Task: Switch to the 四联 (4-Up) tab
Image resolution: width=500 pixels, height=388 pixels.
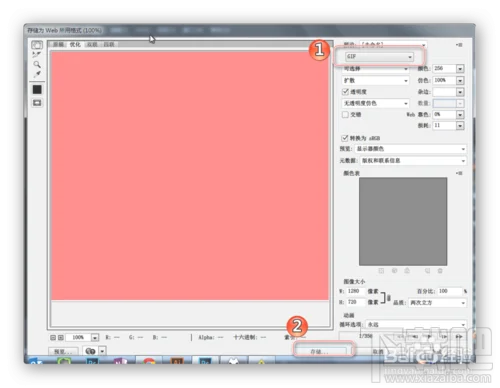Action: point(109,44)
